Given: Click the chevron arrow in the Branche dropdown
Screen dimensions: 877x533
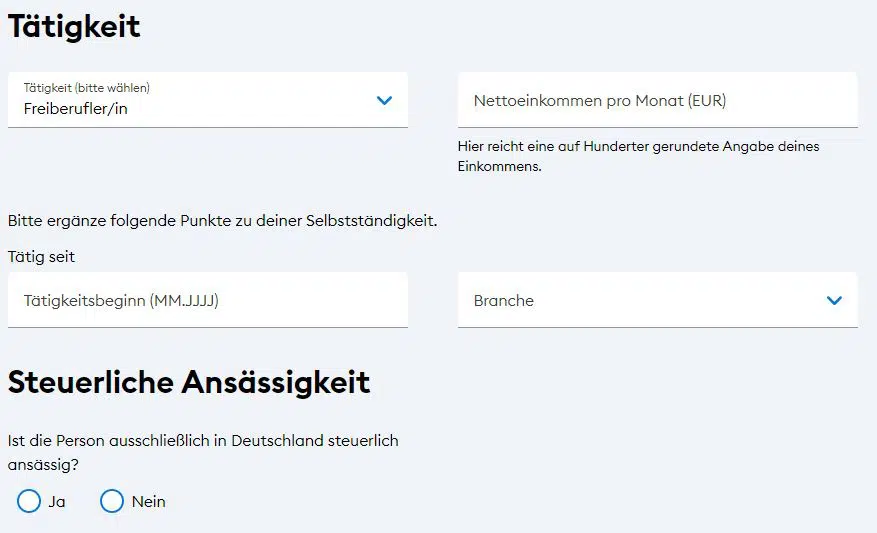Looking at the screenshot, I should 834,300.
